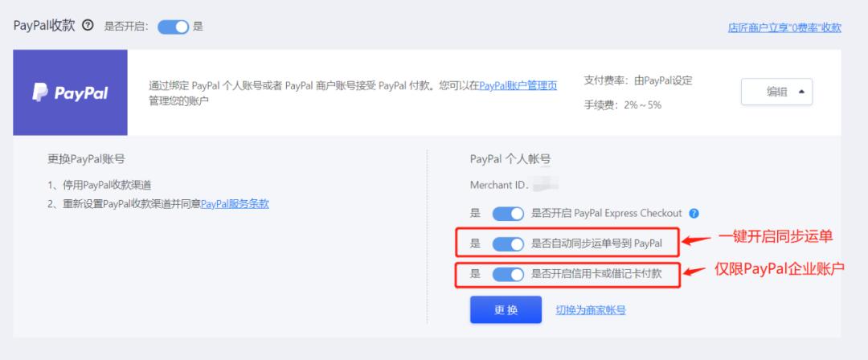
Task: Collapse the 编辑 dropdown button
Action: (x=776, y=92)
